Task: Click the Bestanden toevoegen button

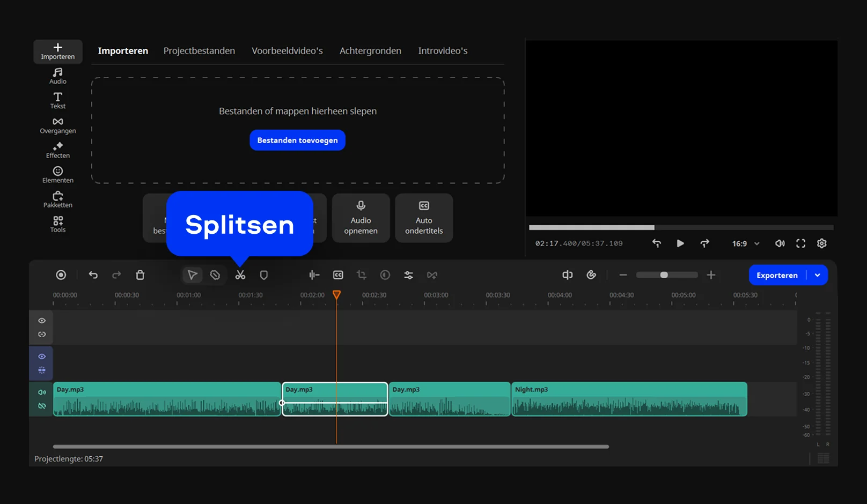Action: click(297, 140)
